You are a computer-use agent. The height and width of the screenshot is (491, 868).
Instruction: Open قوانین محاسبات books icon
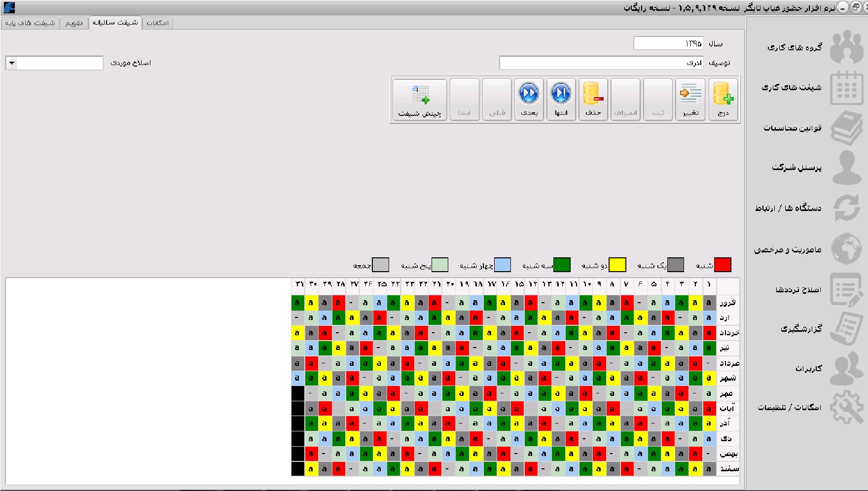click(x=846, y=128)
